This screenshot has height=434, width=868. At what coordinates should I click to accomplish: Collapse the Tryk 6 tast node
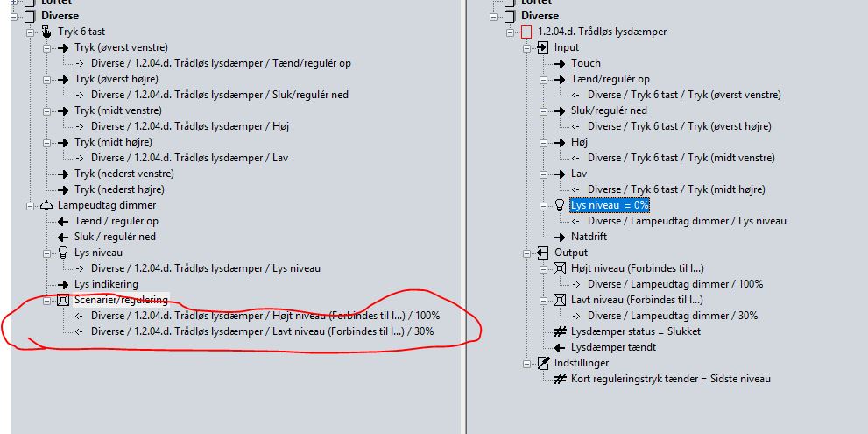32,32
